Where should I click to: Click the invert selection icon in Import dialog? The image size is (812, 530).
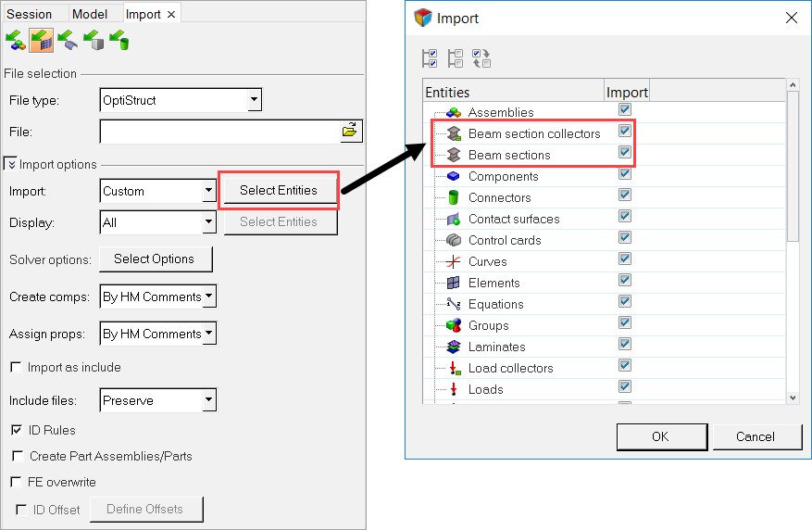tap(481, 58)
